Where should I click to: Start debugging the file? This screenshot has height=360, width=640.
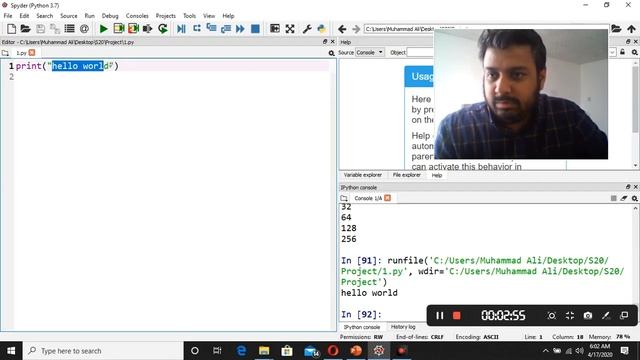182,29
